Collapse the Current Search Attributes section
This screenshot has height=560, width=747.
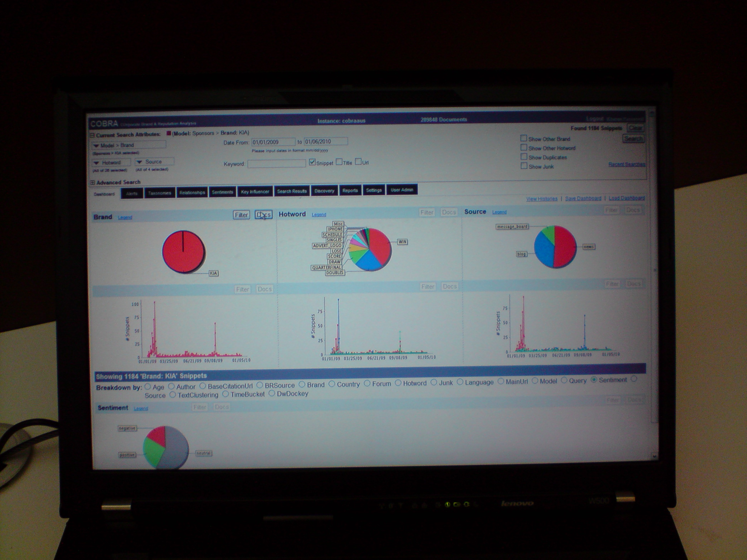click(x=92, y=135)
